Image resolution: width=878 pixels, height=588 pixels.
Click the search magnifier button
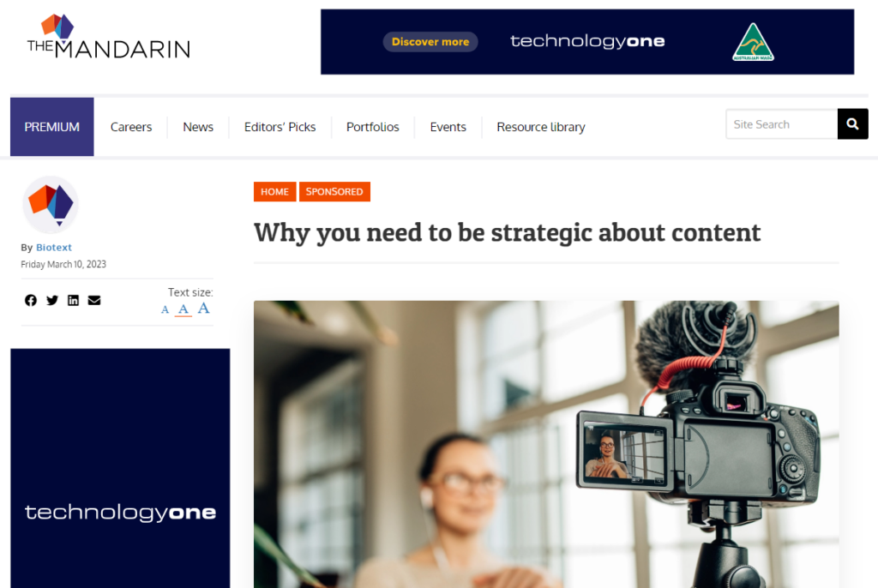853,123
